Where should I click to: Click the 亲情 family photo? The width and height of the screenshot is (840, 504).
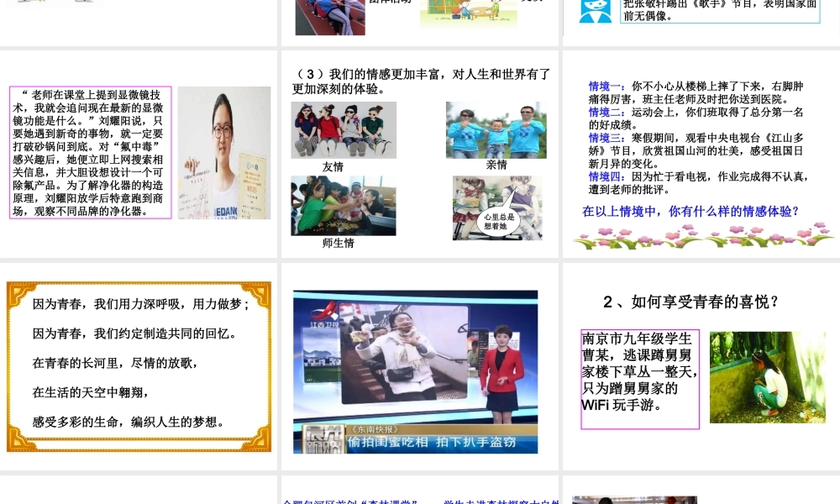(496, 130)
